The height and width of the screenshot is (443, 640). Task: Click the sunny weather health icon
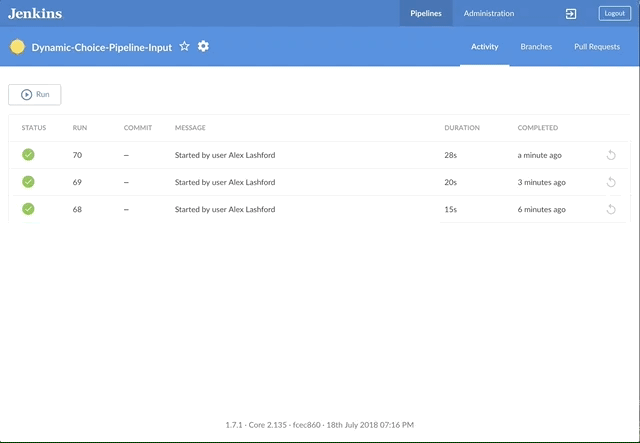click(17, 47)
